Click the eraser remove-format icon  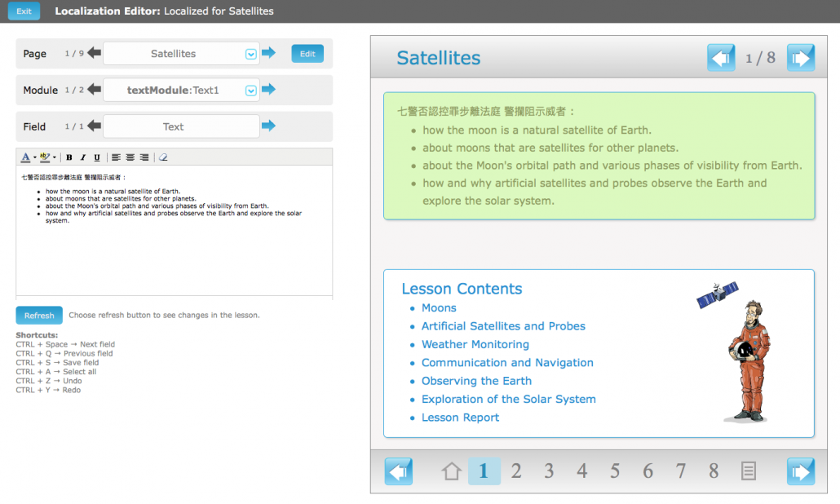[163, 157]
